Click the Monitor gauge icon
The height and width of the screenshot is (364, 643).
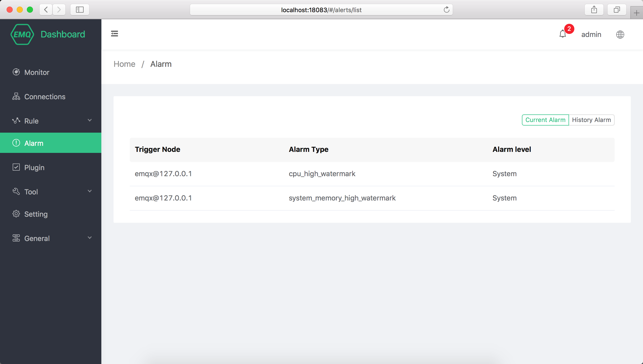[x=16, y=72]
